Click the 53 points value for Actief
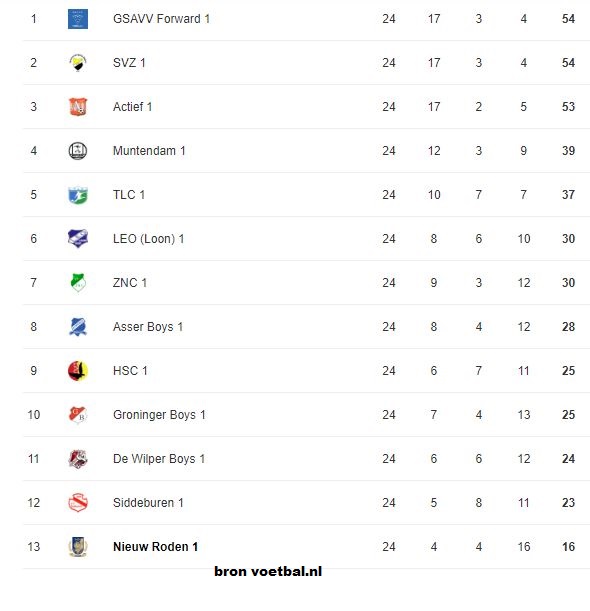Viewport: 590px width, 611px height. 568,107
